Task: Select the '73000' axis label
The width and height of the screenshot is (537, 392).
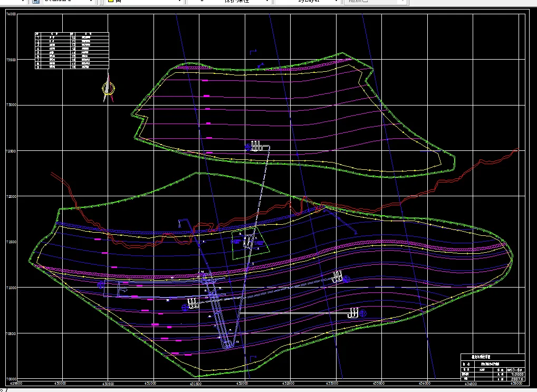Action: point(11,105)
